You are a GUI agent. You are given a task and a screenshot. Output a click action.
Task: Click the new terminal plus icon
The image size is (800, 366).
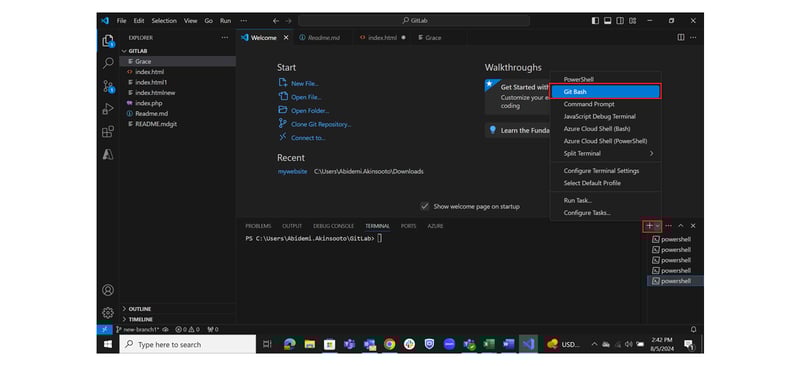(x=649, y=226)
